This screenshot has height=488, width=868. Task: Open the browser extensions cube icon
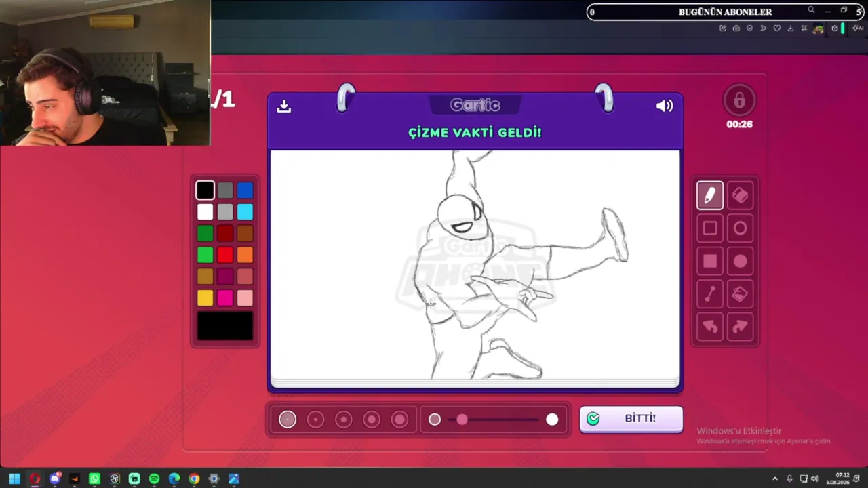point(835,28)
